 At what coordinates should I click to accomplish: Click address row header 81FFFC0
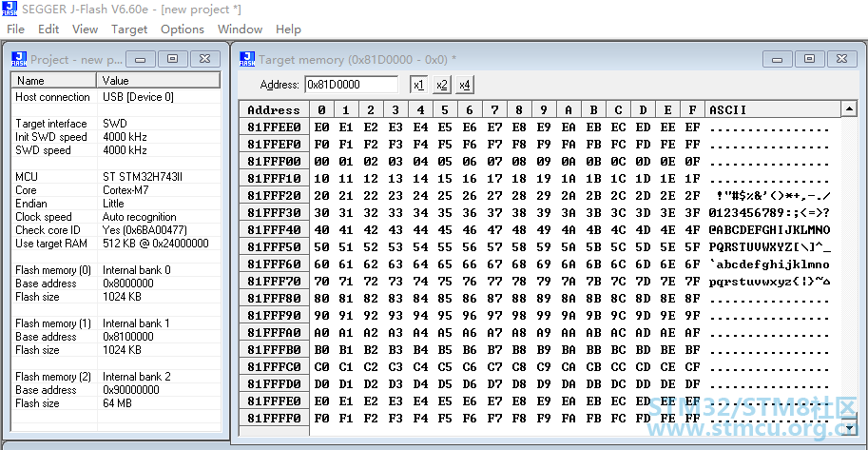pos(274,367)
